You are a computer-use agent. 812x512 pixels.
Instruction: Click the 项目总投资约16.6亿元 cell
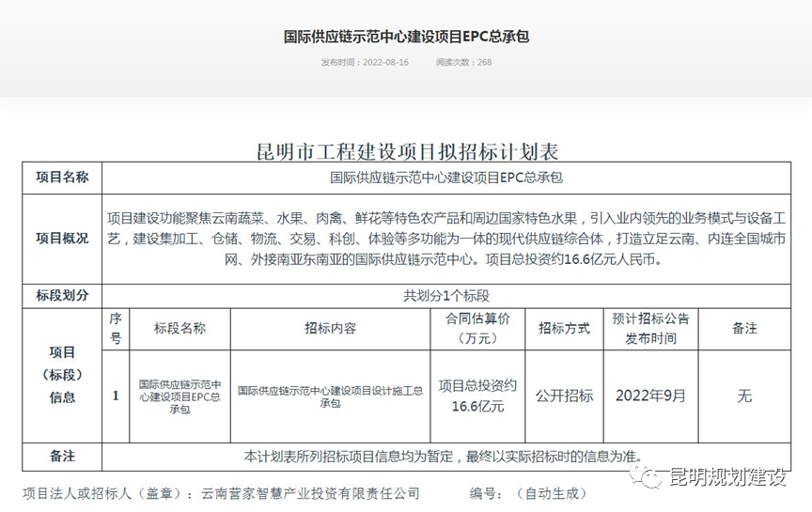477,396
